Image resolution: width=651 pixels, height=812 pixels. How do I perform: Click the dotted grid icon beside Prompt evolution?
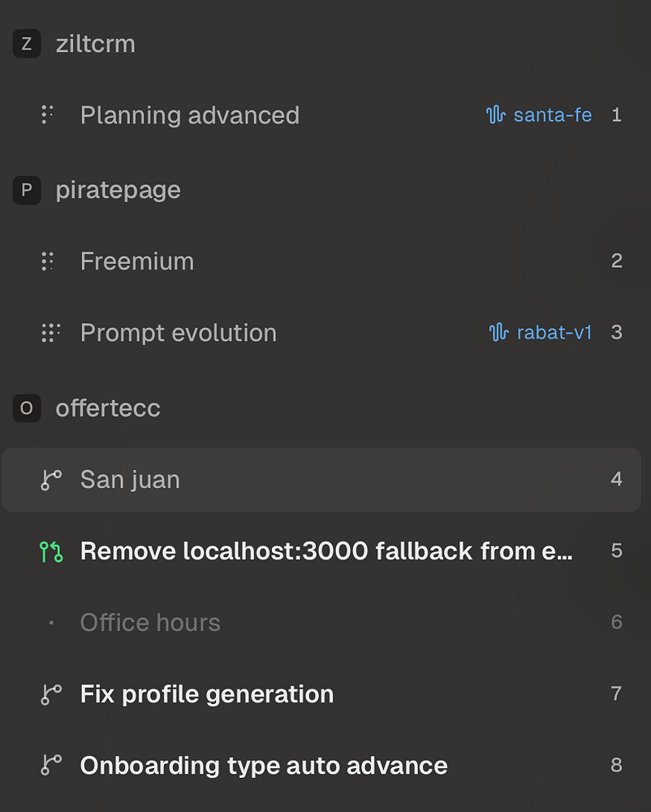click(50, 333)
